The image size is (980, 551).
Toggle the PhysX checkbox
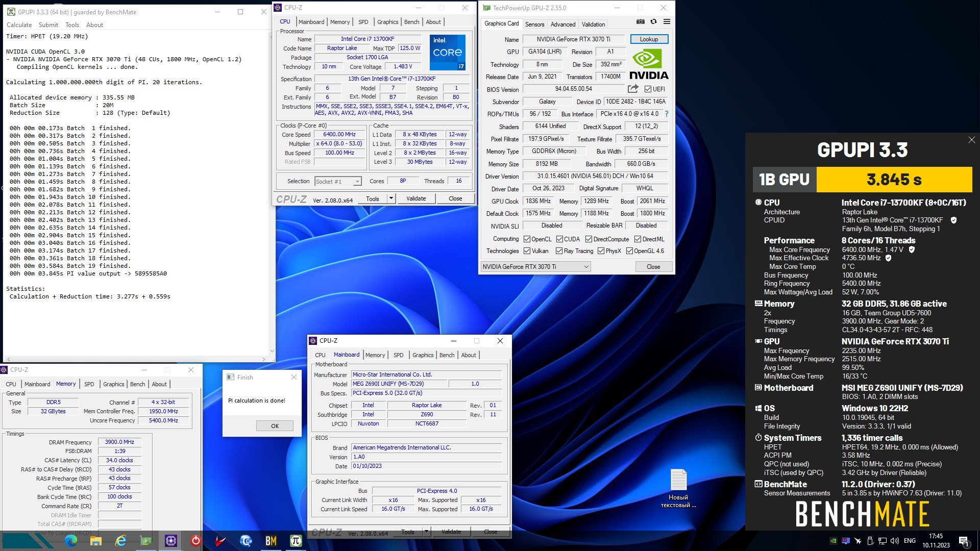coord(601,251)
